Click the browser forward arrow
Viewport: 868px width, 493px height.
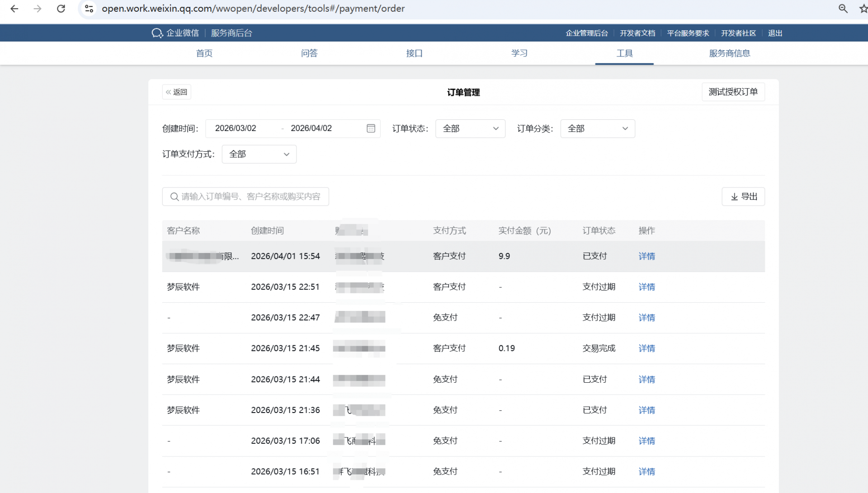pos(38,9)
